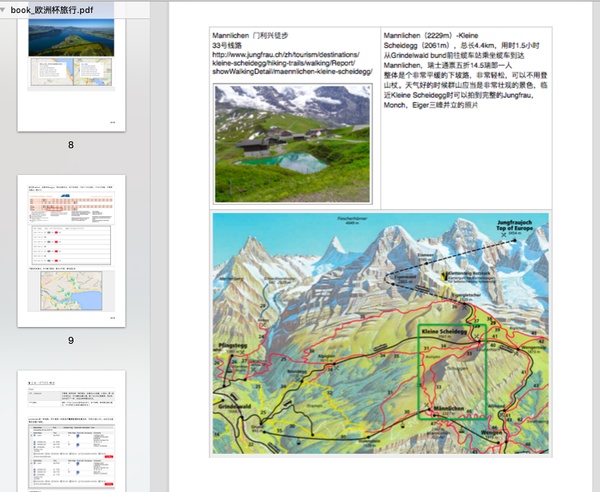Click the sidebar title book_欧洲杯旅行.pdf
This screenshot has height=492, width=600.
(x=52, y=10)
